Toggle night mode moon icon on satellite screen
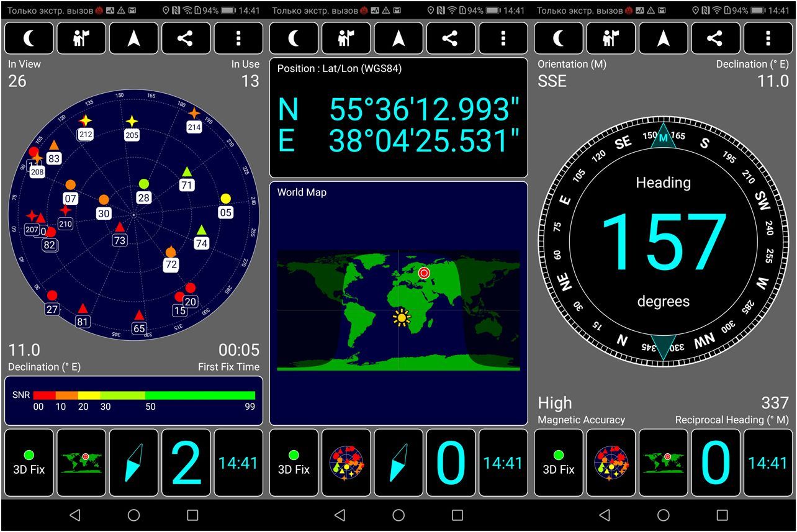The image size is (797, 532). pyautogui.click(x=29, y=38)
